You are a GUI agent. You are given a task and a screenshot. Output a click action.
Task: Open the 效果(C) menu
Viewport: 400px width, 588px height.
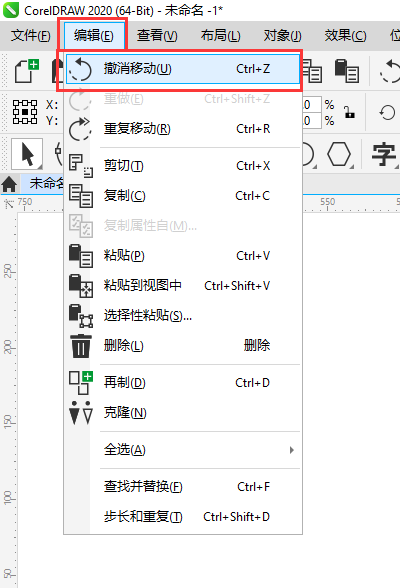(345, 36)
